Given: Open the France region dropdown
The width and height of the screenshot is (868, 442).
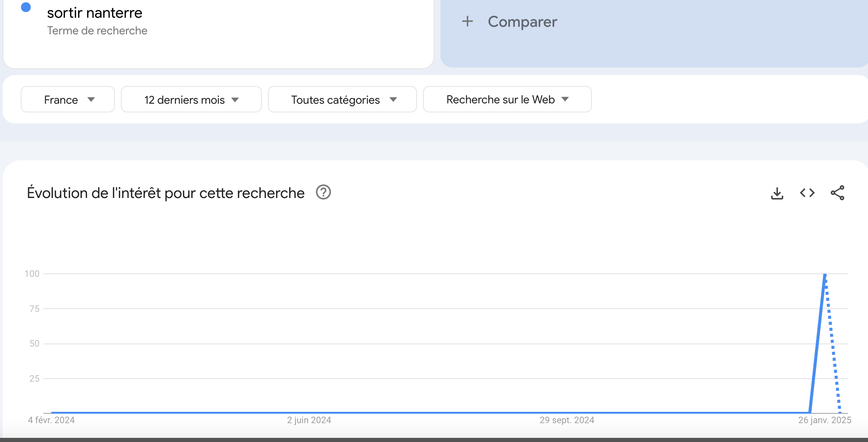Looking at the screenshot, I should coord(68,100).
